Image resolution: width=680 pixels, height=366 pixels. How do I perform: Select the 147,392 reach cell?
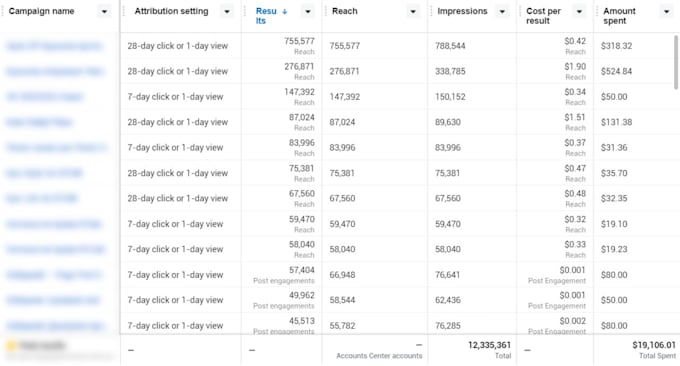point(344,97)
